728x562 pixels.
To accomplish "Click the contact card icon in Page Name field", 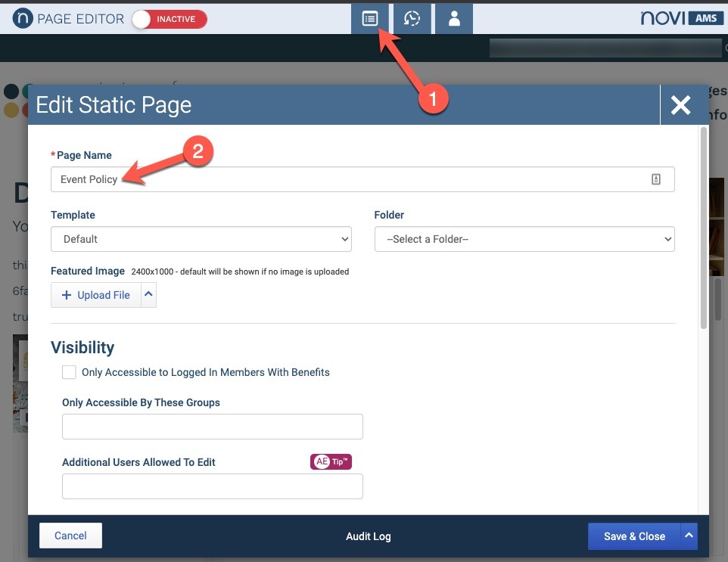I will pos(655,179).
